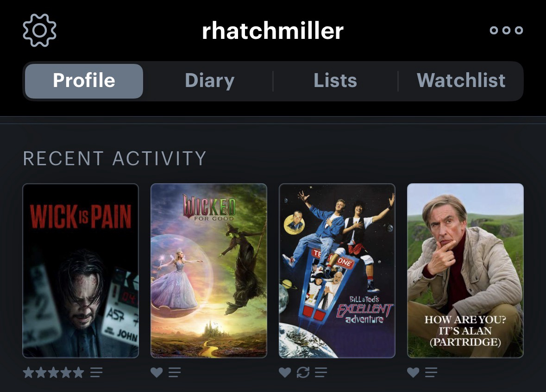This screenshot has width=546, height=392.
Task: Tap the five-star rating under Wick is Pain
Action: 54,372
